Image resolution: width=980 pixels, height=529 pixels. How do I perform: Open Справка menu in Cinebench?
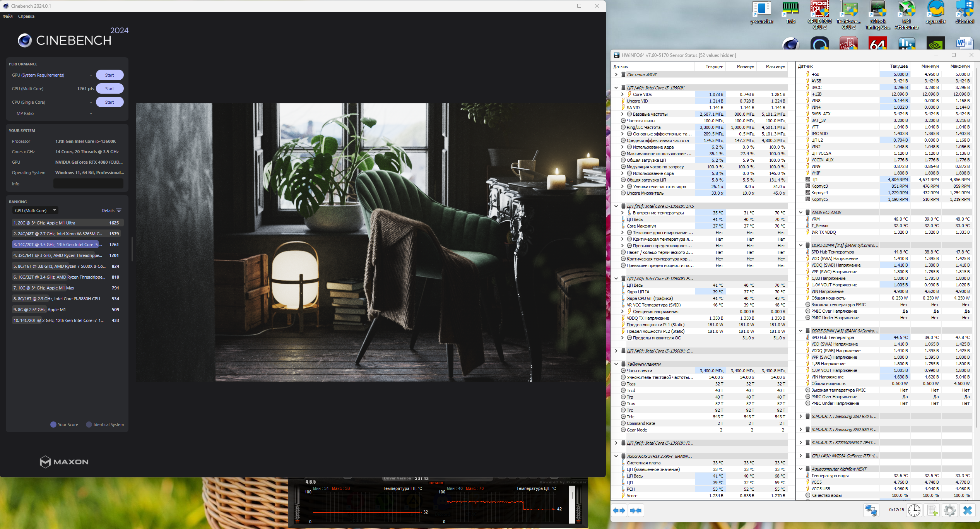coord(26,16)
